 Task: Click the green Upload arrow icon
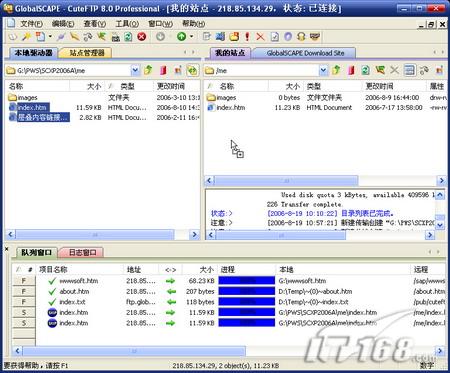182,37
